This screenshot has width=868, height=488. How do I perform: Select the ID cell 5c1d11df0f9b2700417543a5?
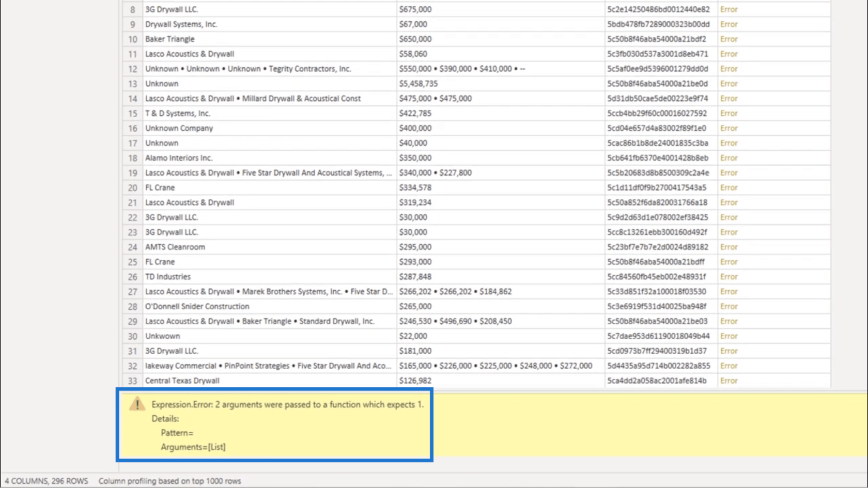[661, 187]
